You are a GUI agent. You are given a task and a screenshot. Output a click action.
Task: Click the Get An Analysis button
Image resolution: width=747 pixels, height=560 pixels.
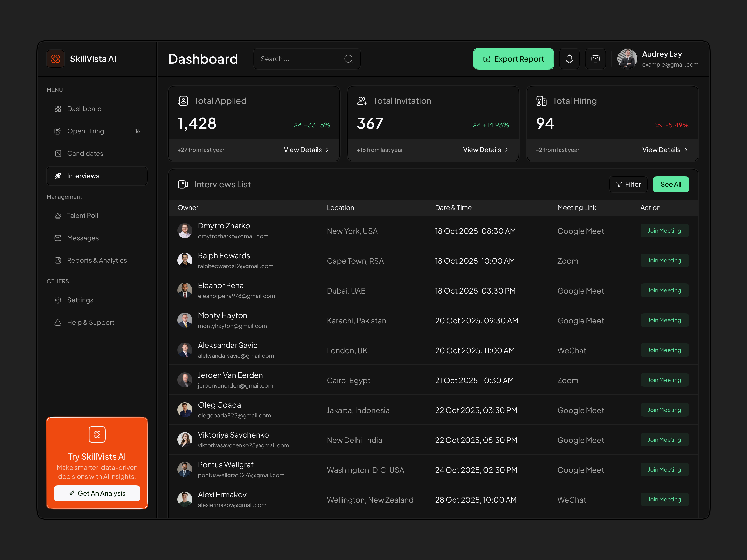[97, 493]
